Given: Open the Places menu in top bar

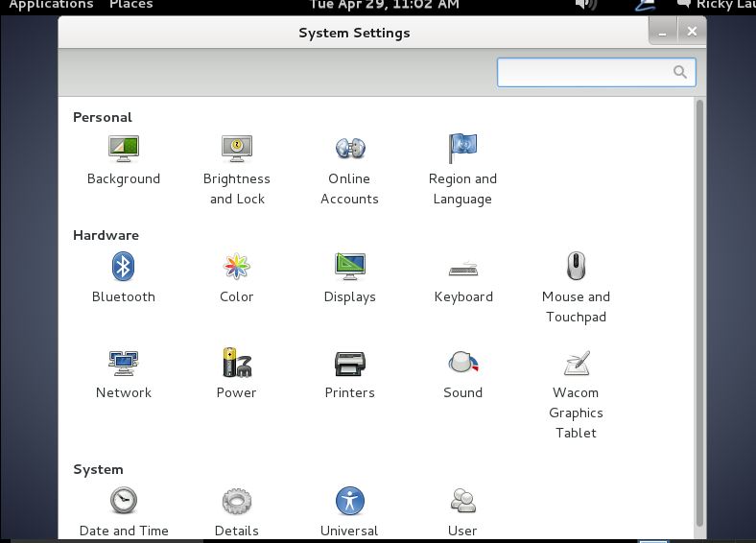Looking at the screenshot, I should [x=130, y=5].
